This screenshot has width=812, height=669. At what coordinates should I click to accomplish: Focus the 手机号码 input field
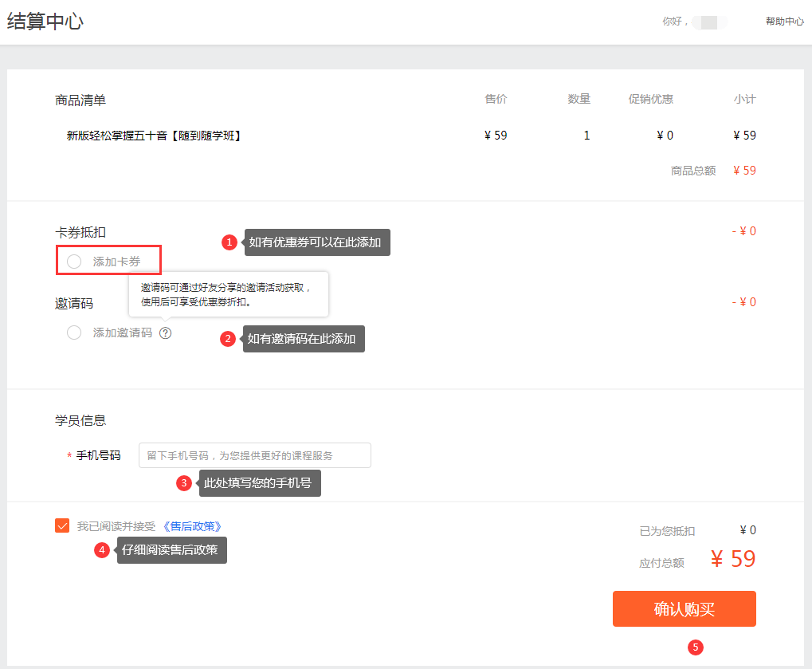(254, 455)
